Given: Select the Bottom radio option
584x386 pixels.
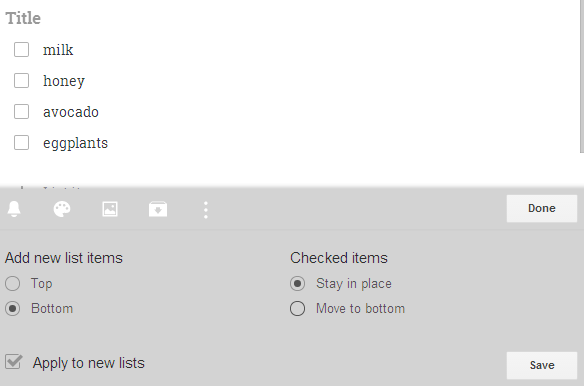Looking at the screenshot, I should (x=13, y=309).
